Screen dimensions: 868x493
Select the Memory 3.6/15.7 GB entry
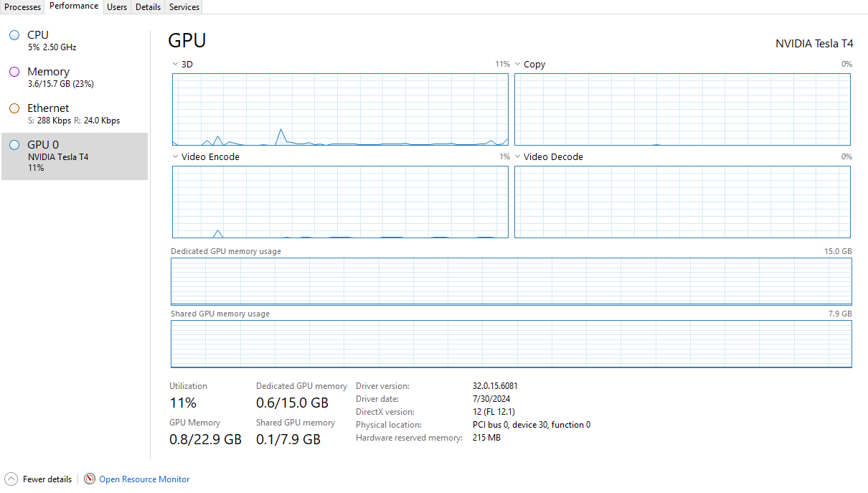pos(75,78)
